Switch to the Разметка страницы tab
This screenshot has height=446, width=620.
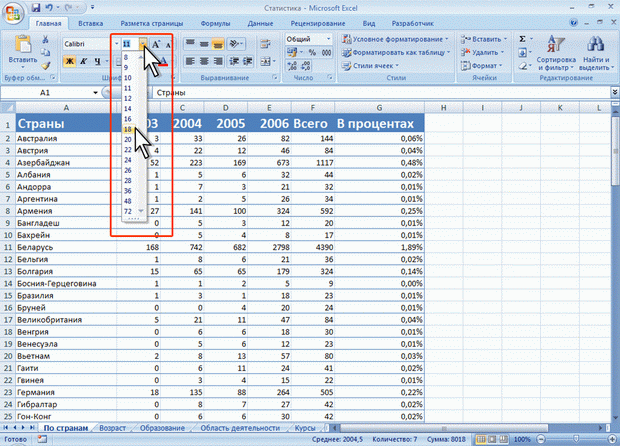(152, 23)
